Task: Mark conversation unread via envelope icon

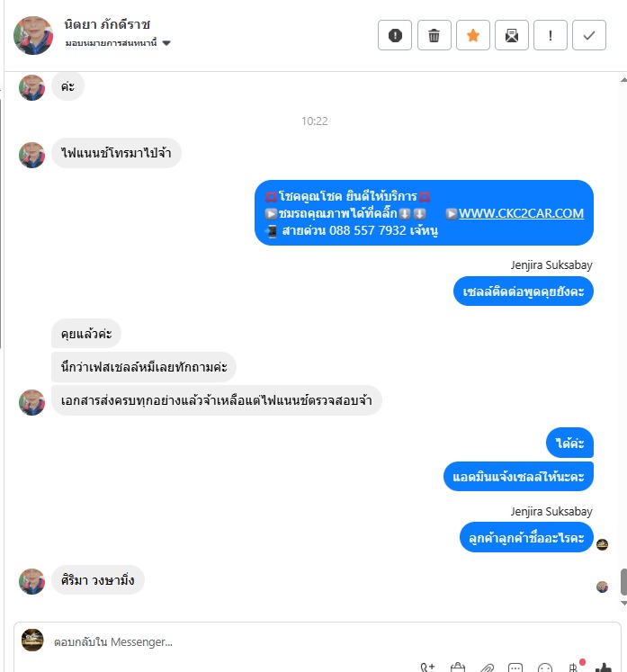Action: tap(511, 35)
